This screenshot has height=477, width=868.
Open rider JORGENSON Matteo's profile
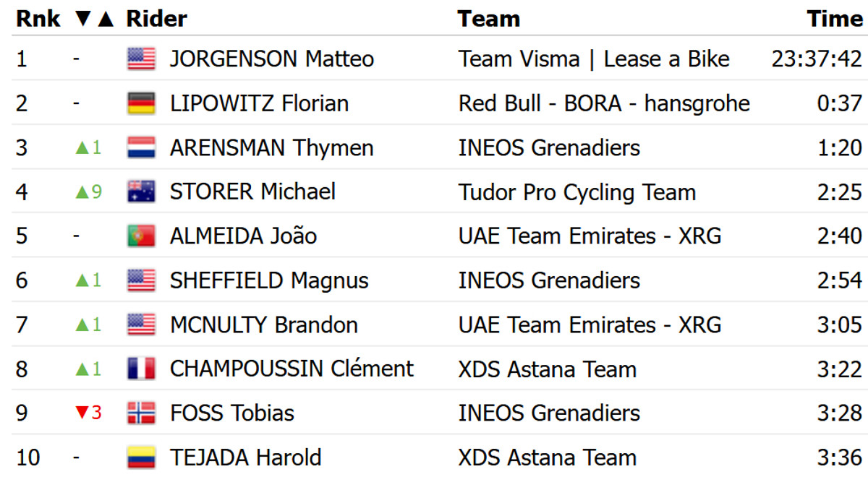point(271,59)
